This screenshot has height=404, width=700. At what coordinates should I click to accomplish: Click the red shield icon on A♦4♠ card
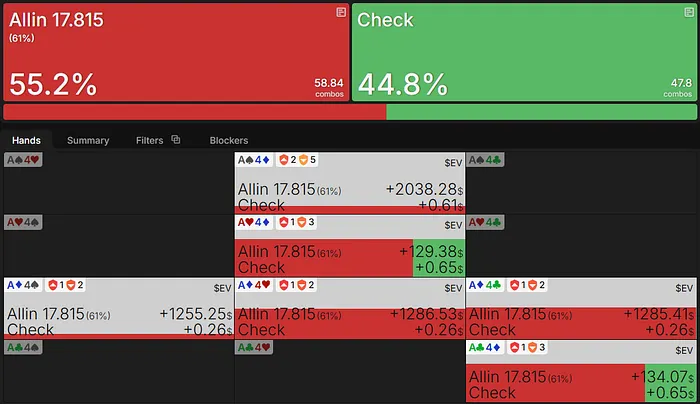coord(53,285)
